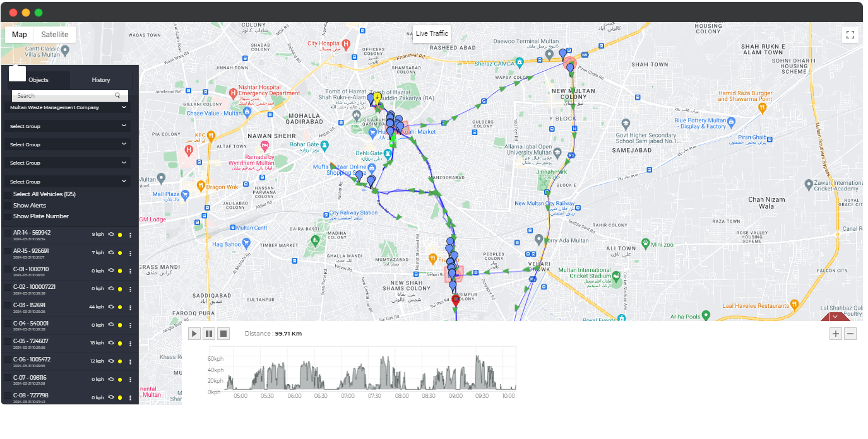Click the red destination marker on map
Image resolution: width=868 pixels, height=439 pixels.
click(x=456, y=300)
